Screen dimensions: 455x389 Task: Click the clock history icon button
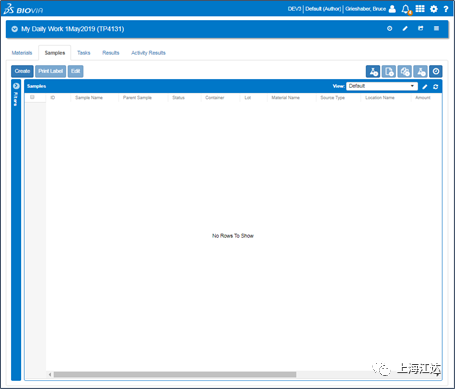436,71
